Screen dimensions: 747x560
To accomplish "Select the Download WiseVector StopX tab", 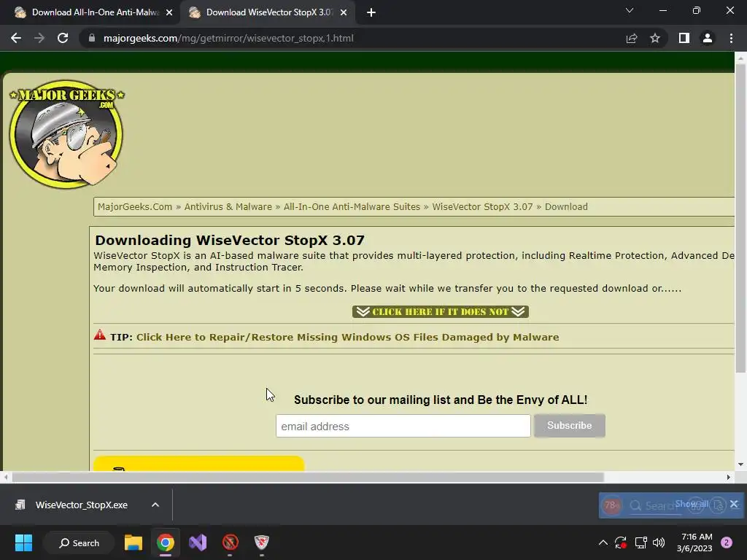I will 267,12.
